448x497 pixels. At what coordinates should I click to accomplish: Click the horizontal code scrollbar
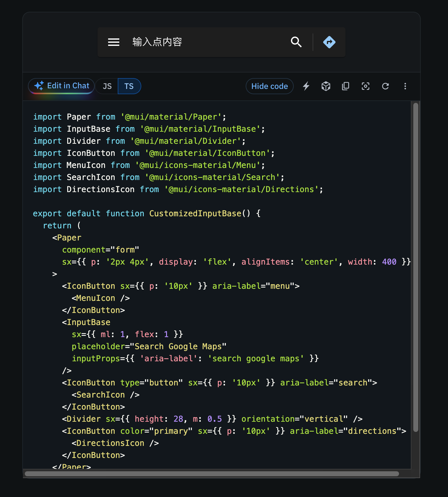point(212,474)
